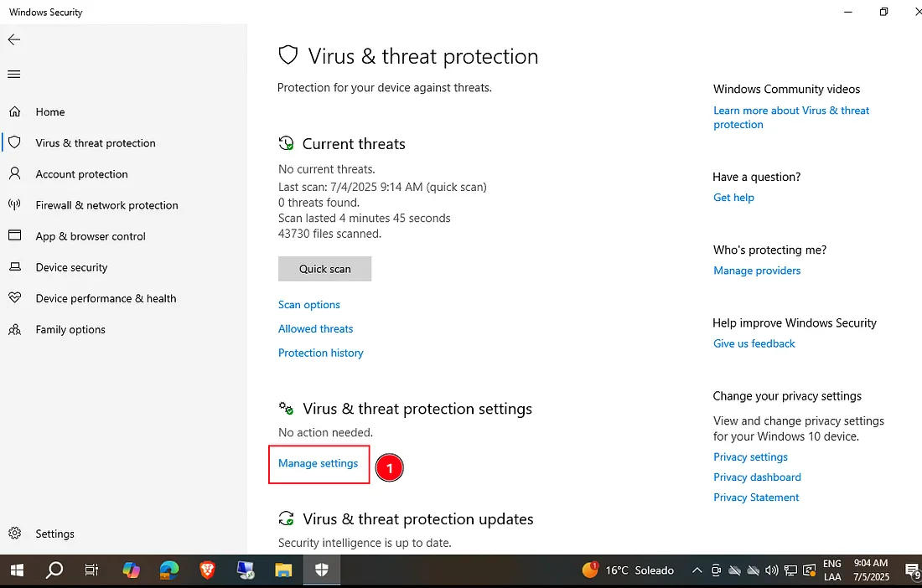The width and height of the screenshot is (922, 588).
Task: Click the 'No action needed.' text
Action: coord(325,432)
